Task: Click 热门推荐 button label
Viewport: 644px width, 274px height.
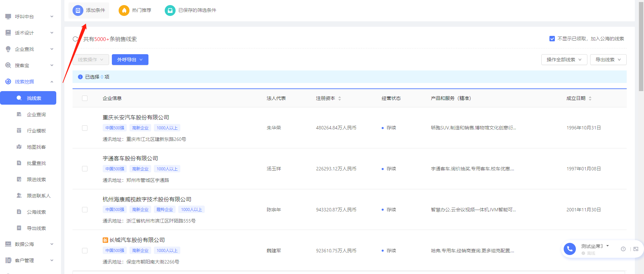Action: [142, 10]
